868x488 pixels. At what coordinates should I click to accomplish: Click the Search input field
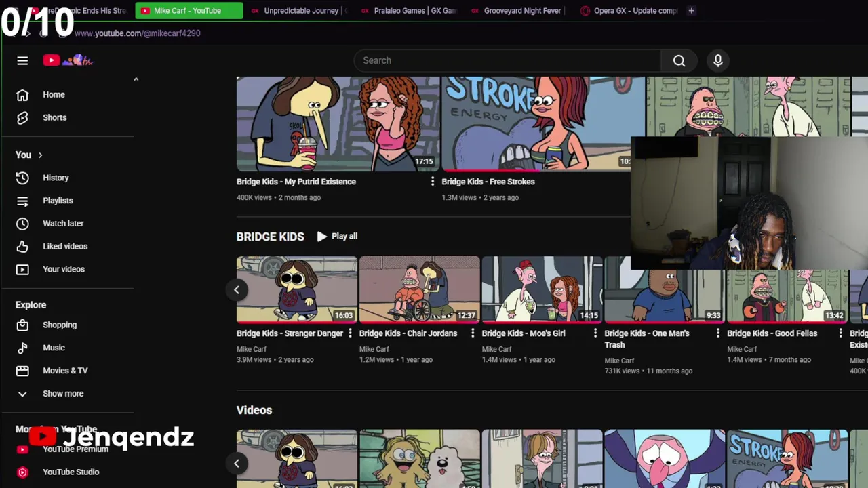(507, 60)
